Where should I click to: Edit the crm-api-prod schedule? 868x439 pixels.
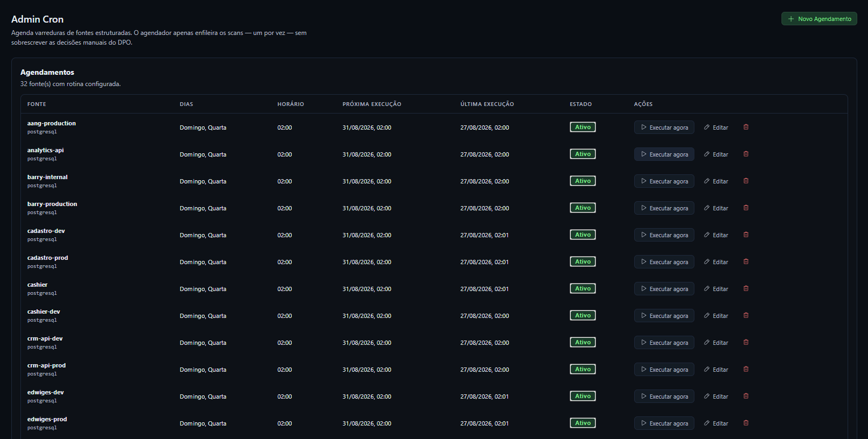[716, 370]
